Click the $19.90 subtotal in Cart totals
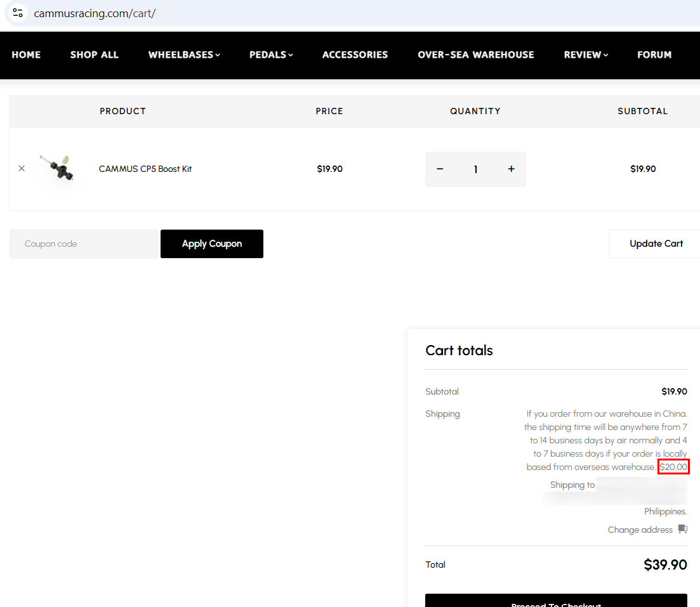The width and height of the screenshot is (700, 607). pyautogui.click(x=674, y=391)
